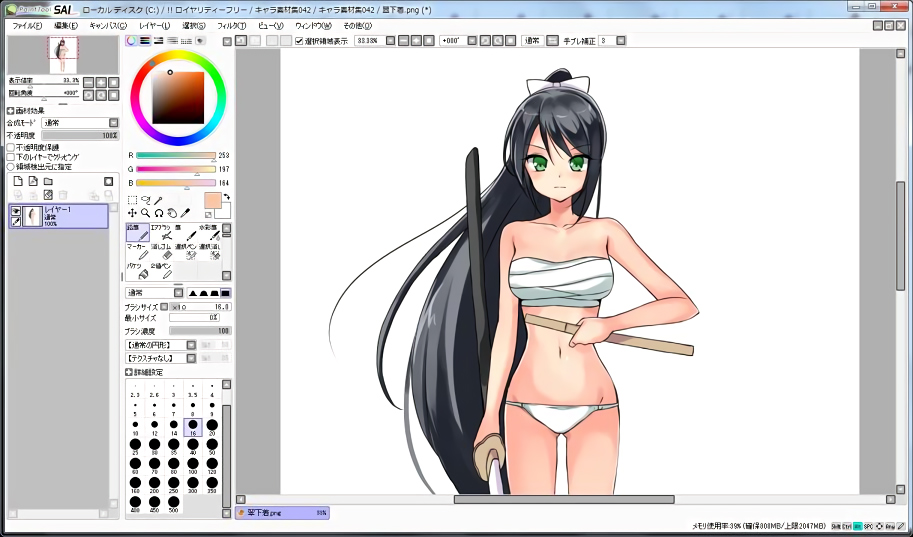This screenshot has width=913, height=537.
Task: Pick the Eraser (消しゴム) tool
Action: click(164, 252)
